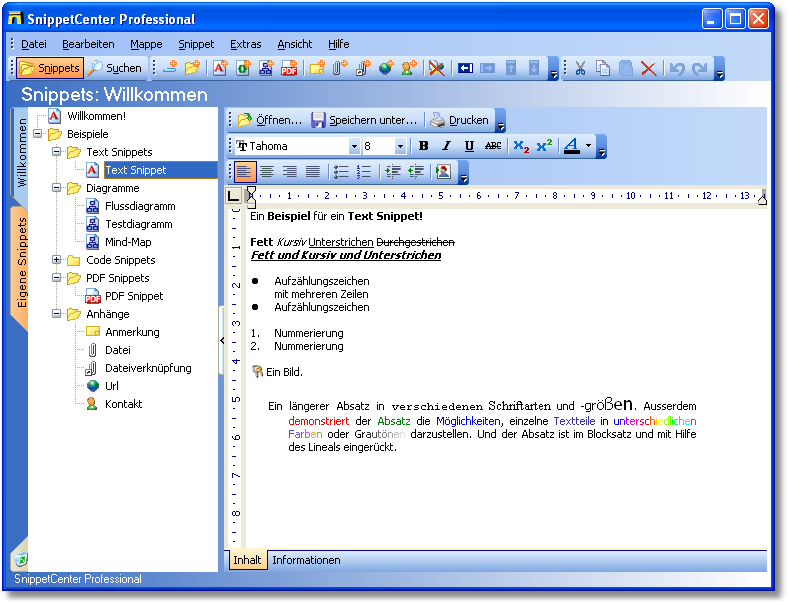The height and width of the screenshot is (605, 789).
Task: Decrease paragraph indent
Action: (x=416, y=172)
